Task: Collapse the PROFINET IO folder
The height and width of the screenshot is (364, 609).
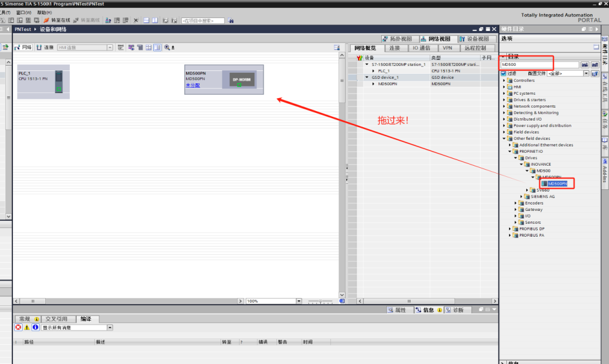Action: point(510,152)
